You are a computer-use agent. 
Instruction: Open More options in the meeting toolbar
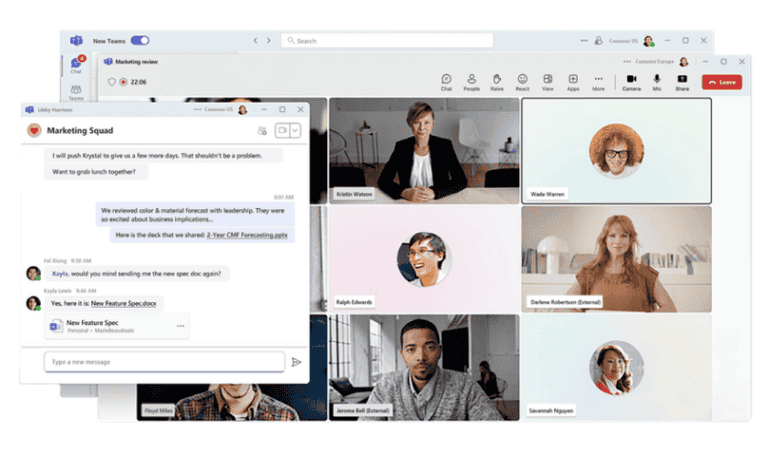pyautogui.click(x=599, y=82)
